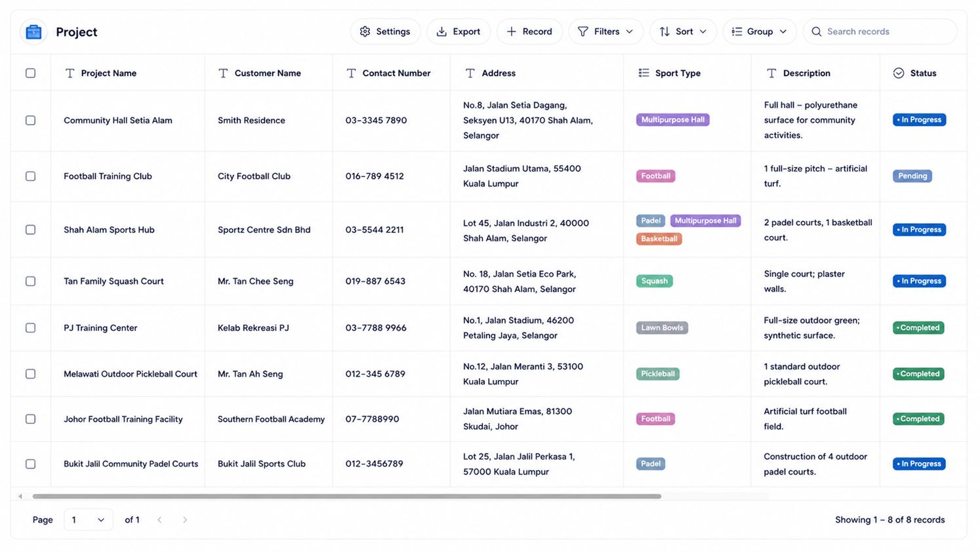Click Completed status for PJ Training Center

pyautogui.click(x=918, y=328)
